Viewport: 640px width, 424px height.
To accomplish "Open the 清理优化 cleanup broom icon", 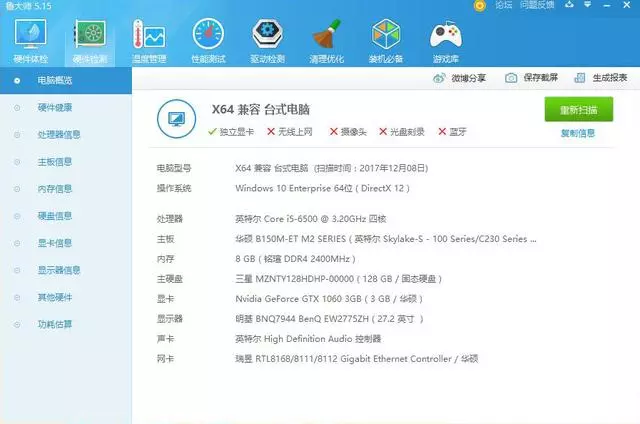I will tap(327, 40).
